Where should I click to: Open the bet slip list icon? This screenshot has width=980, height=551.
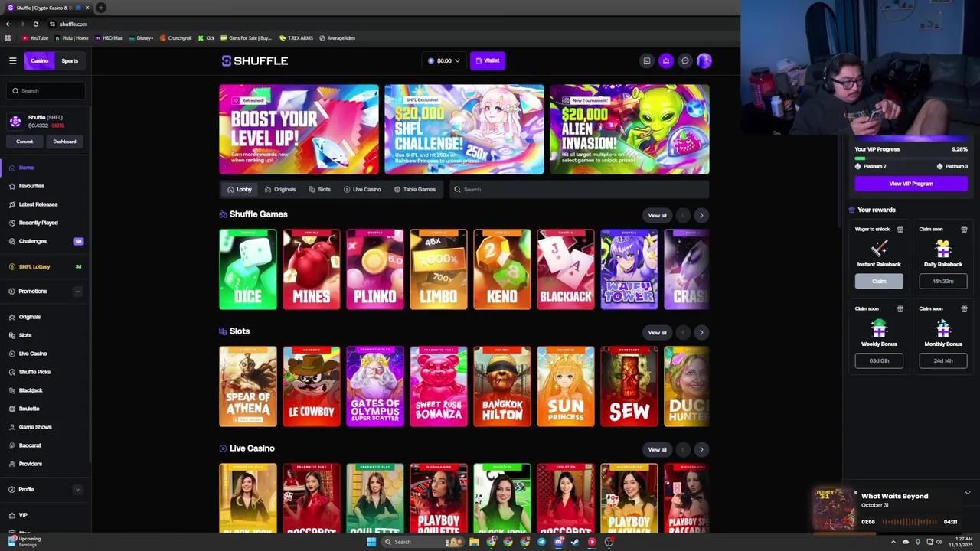[x=647, y=61]
